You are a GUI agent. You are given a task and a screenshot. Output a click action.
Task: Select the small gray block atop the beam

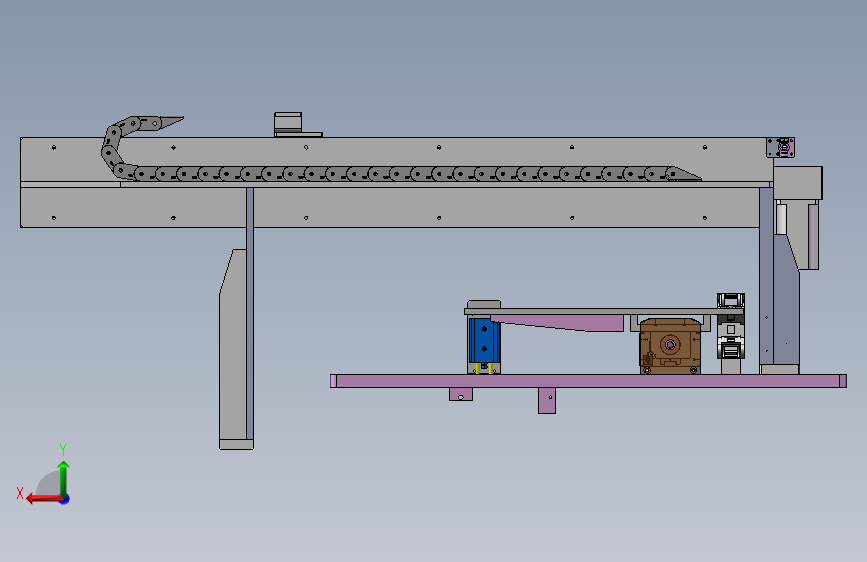coord(288,122)
